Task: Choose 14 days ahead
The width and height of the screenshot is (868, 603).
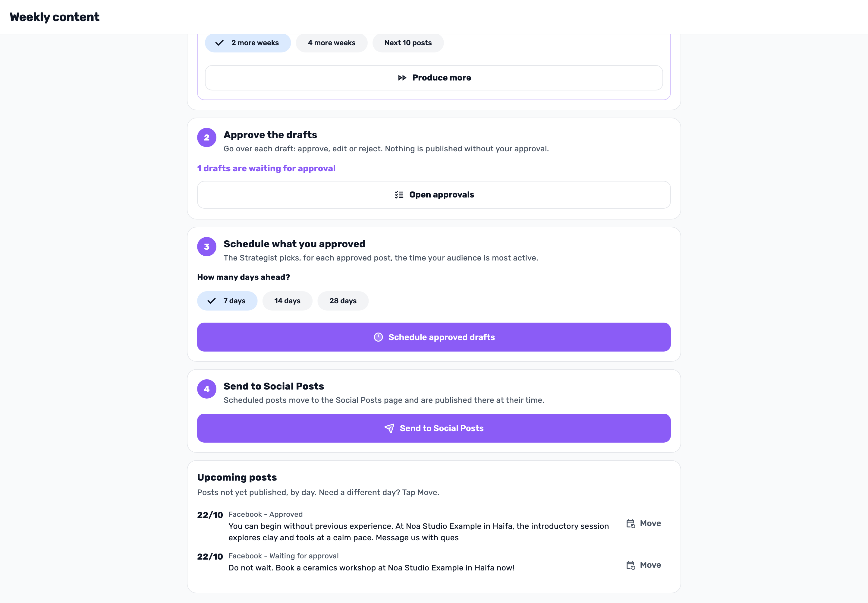Action: click(288, 301)
